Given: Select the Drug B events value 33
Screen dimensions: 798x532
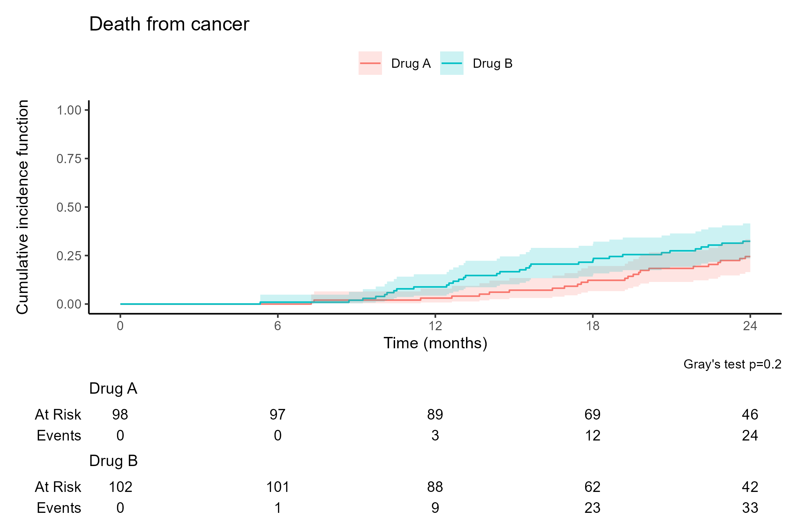Looking at the screenshot, I should (750, 508).
